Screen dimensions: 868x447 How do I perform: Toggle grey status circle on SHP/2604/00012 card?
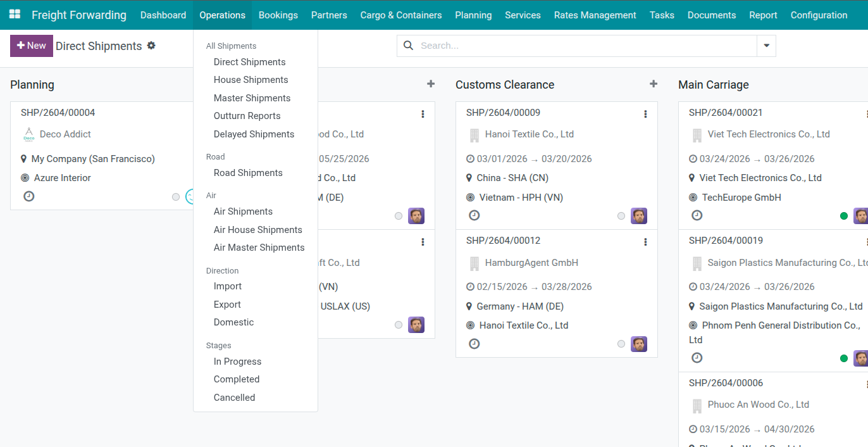click(621, 344)
